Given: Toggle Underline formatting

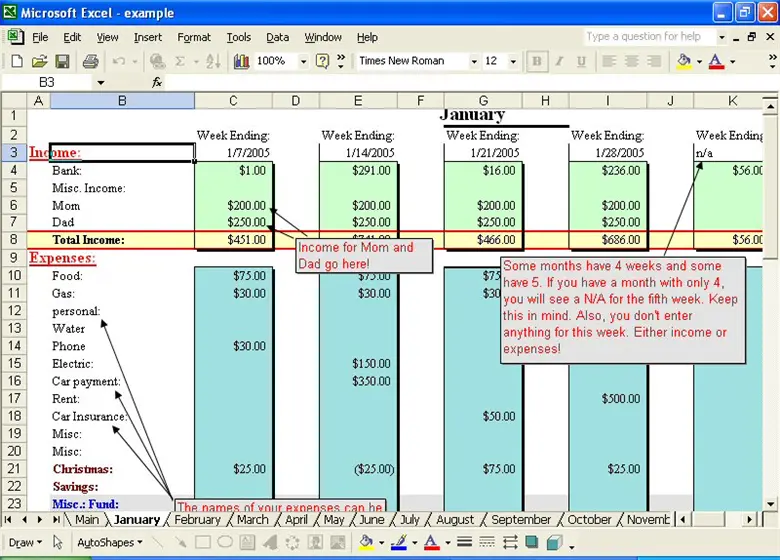Looking at the screenshot, I should point(582,61).
